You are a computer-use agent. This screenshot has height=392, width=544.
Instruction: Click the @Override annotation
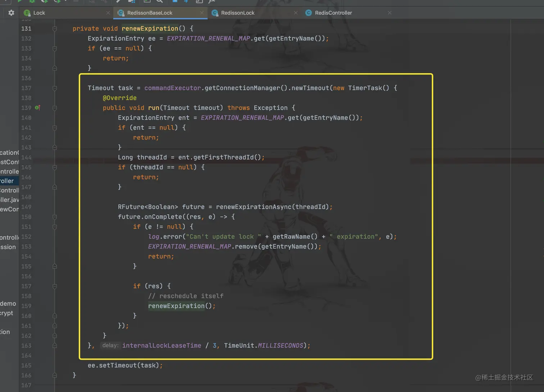pyautogui.click(x=119, y=98)
